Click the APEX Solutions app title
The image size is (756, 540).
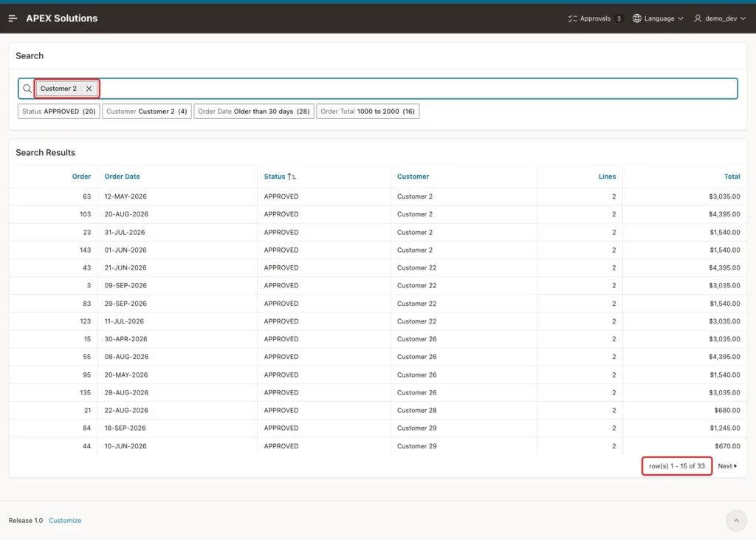tap(62, 18)
